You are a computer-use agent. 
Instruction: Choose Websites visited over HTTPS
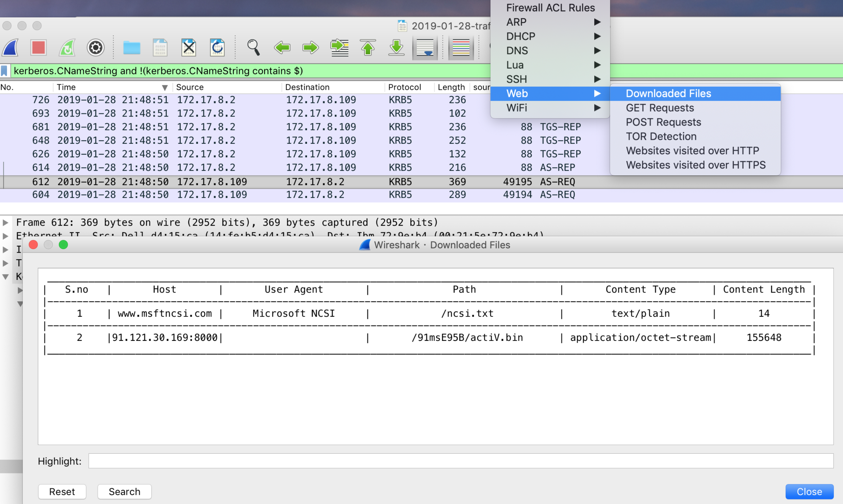point(695,165)
